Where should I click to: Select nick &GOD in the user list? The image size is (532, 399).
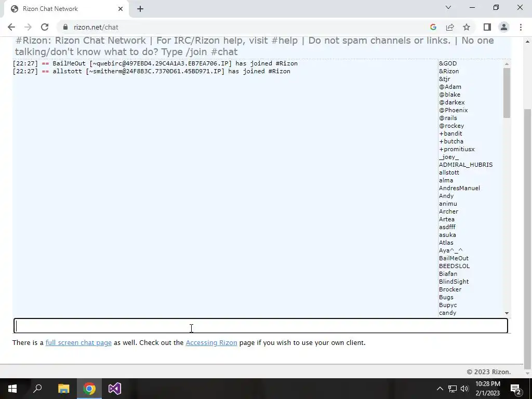coord(448,63)
